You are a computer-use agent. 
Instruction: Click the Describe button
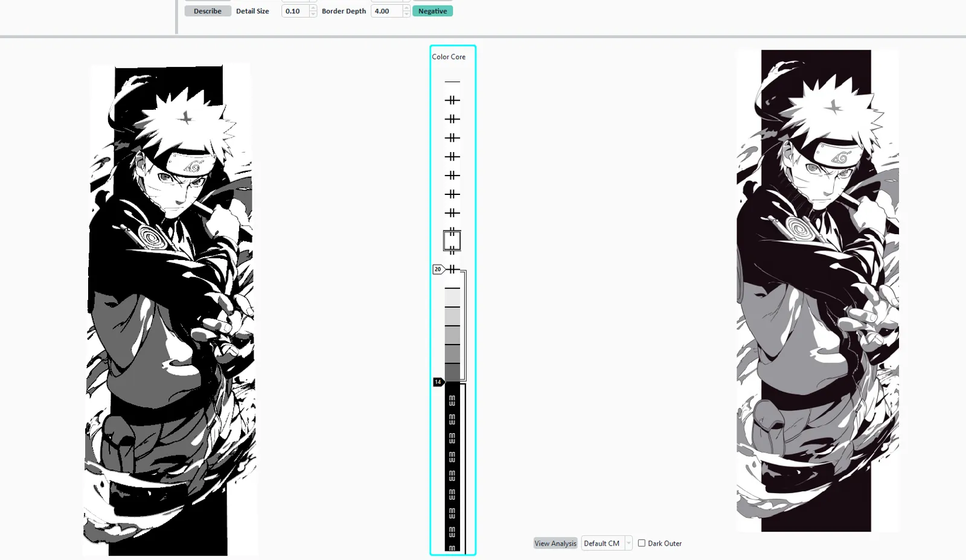208,11
